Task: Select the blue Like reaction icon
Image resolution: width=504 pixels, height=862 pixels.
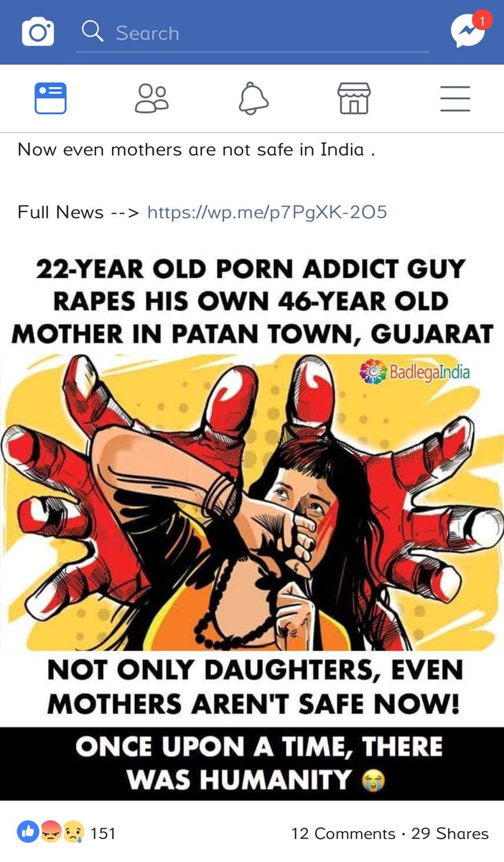Action: click(x=27, y=833)
